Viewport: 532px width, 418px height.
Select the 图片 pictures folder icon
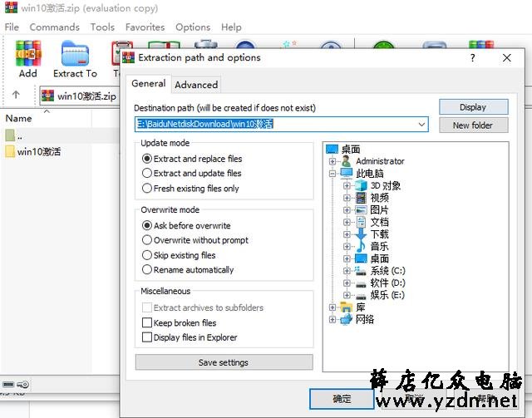tap(361, 210)
